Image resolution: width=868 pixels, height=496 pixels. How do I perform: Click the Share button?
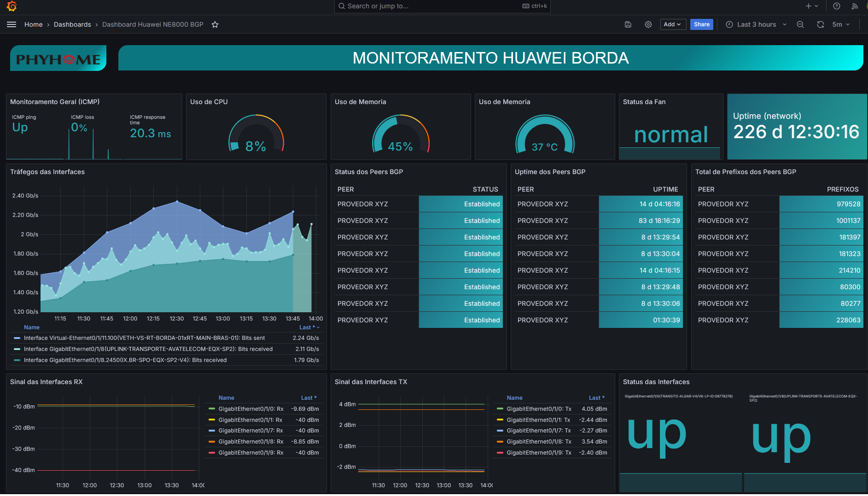click(701, 24)
